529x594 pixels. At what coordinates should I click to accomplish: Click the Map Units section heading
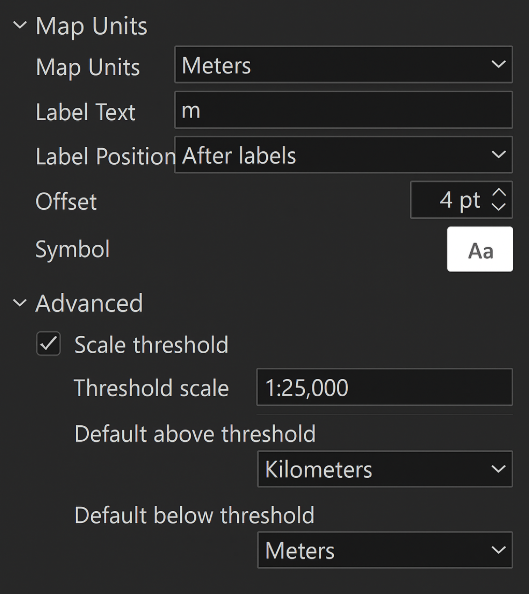(x=91, y=26)
